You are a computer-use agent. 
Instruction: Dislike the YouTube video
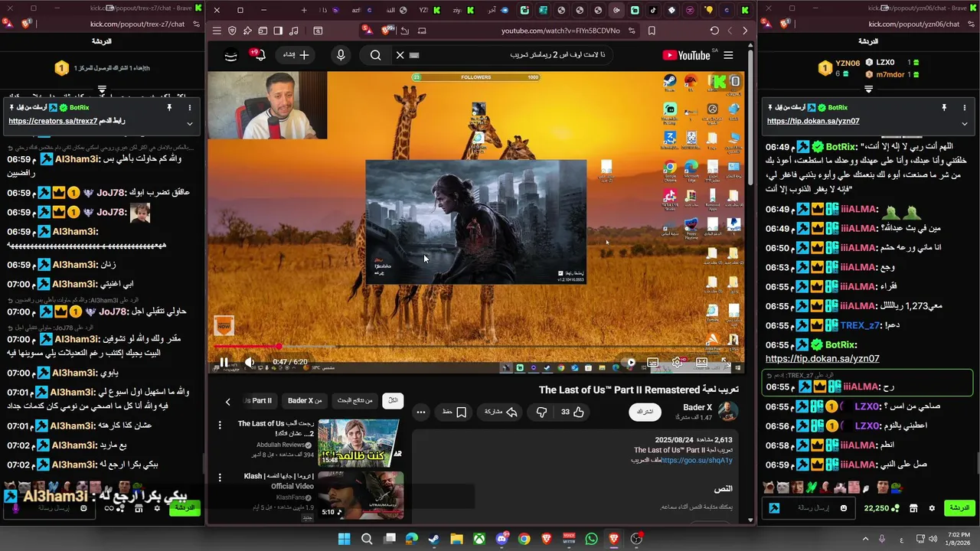(541, 412)
